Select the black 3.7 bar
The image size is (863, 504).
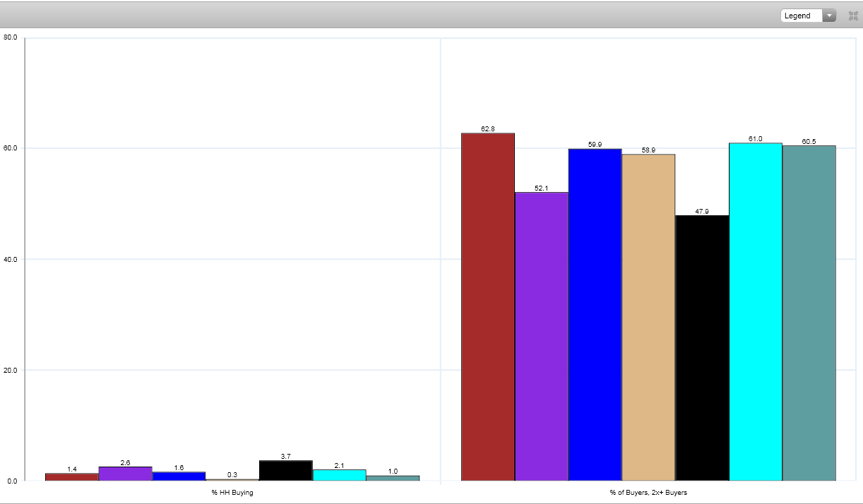click(285, 471)
